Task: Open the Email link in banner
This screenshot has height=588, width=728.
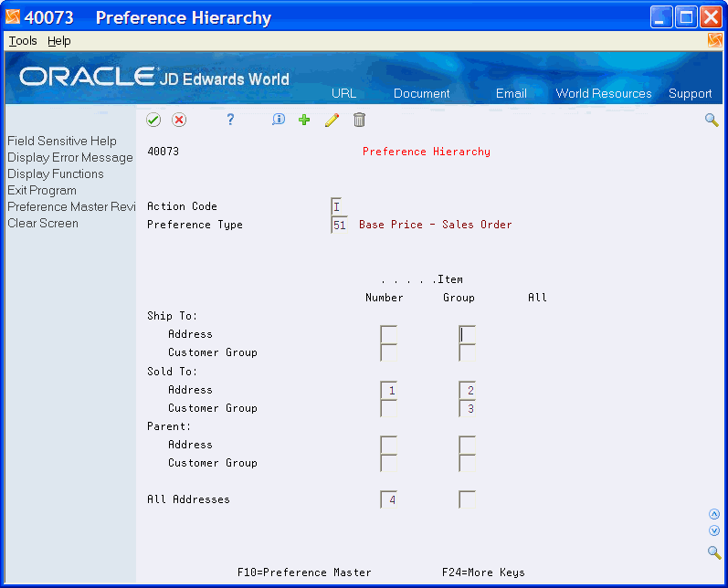Action: (512, 93)
